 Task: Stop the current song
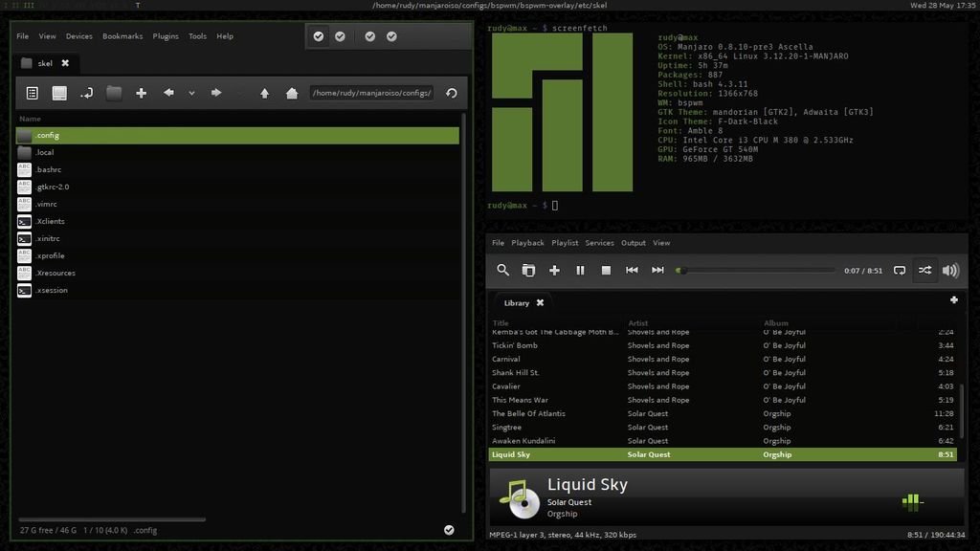click(x=606, y=271)
